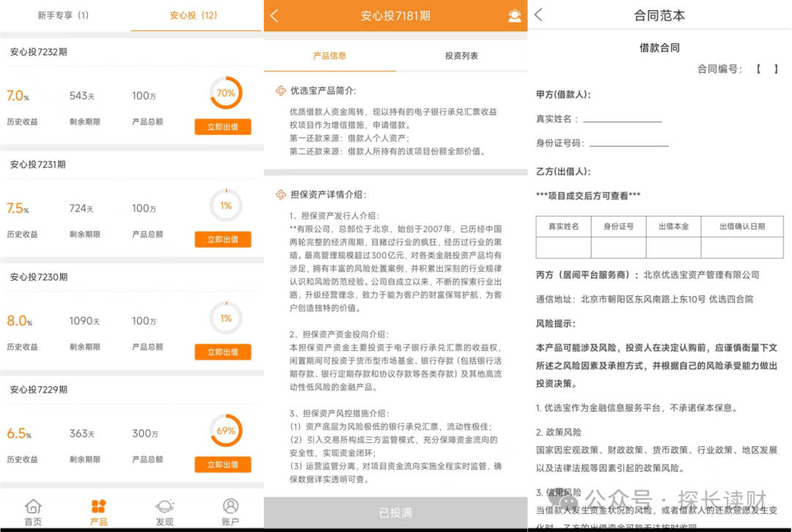Viewport: 792px width, 532px height.
Task: Click 立即出借 for 安心投7231期
Action: click(x=223, y=239)
